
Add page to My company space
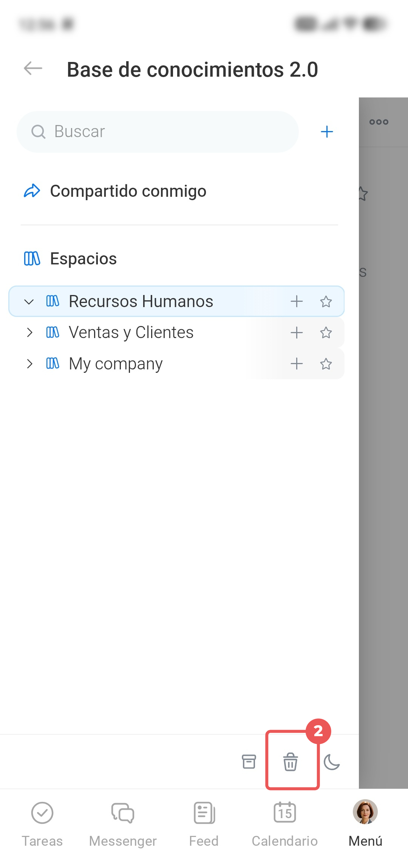click(297, 364)
